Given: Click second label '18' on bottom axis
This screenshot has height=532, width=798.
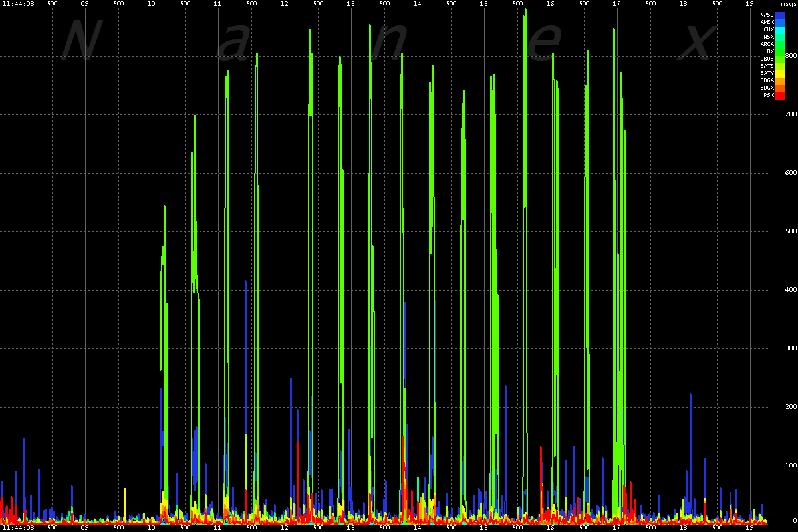Looking at the screenshot, I should [683, 528].
